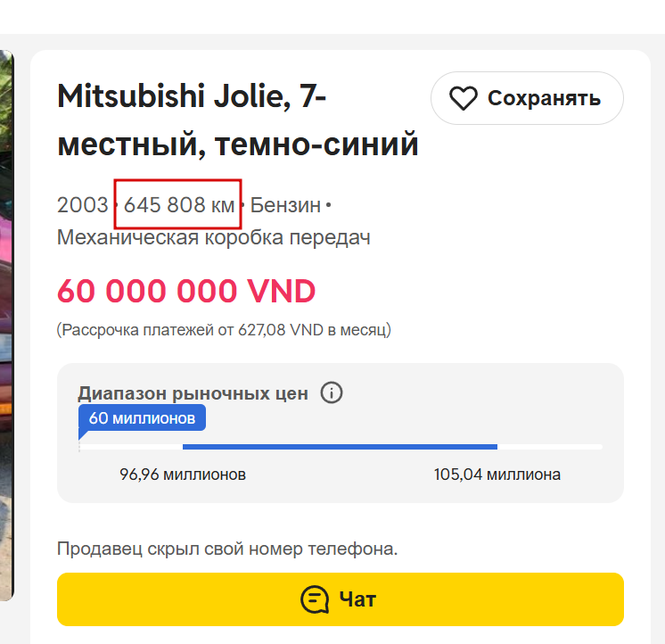Click the 645 808 км mileage text
The height and width of the screenshot is (644, 665).
[x=178, y=205]
